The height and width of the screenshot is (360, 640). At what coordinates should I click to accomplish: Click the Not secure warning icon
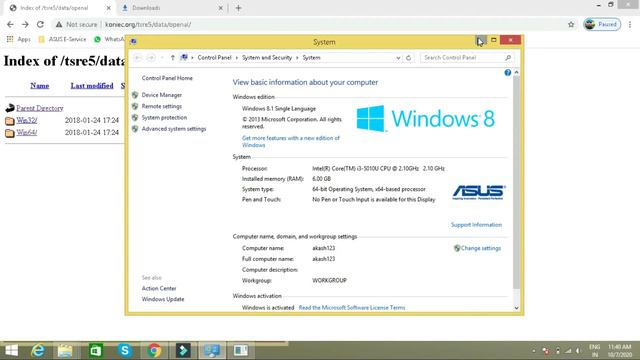click(x=59, y=24)
